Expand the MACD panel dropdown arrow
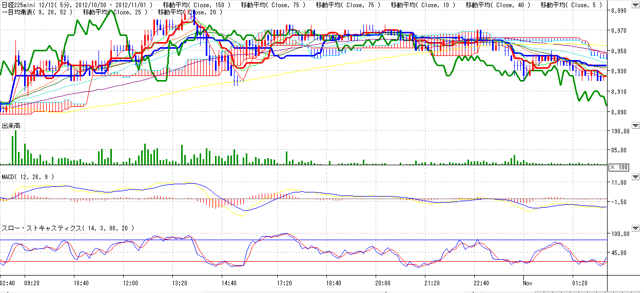 (x=636, y=177)
